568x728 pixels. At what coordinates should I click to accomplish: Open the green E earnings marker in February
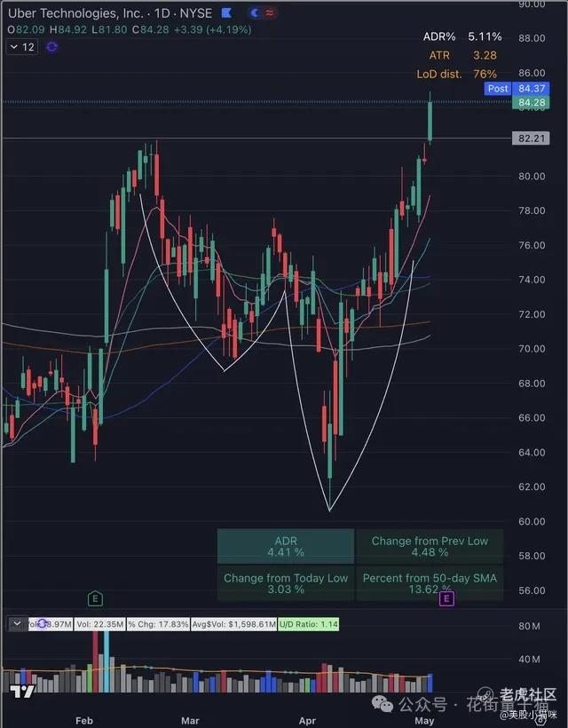click(x=95, y=598)
